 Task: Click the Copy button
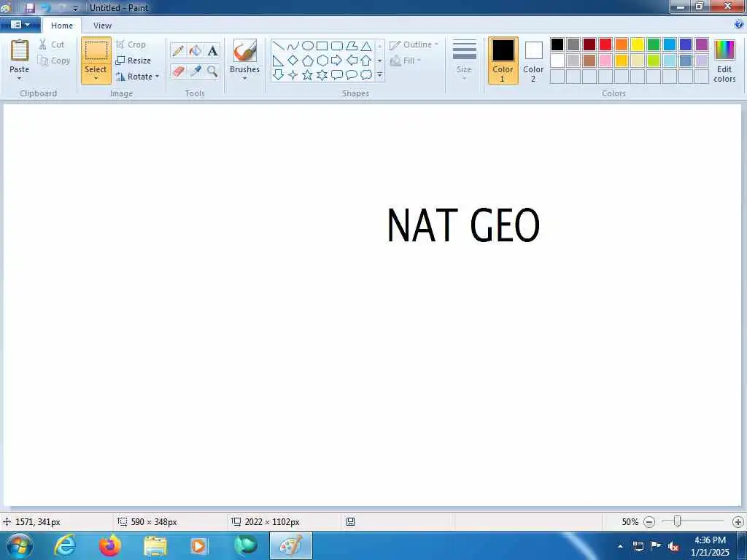[54, 61]
